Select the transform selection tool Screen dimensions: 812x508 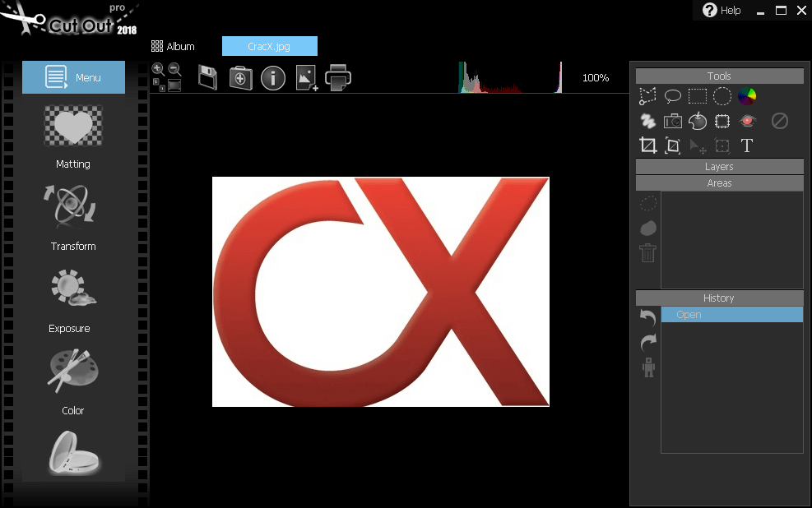point(722,145)
